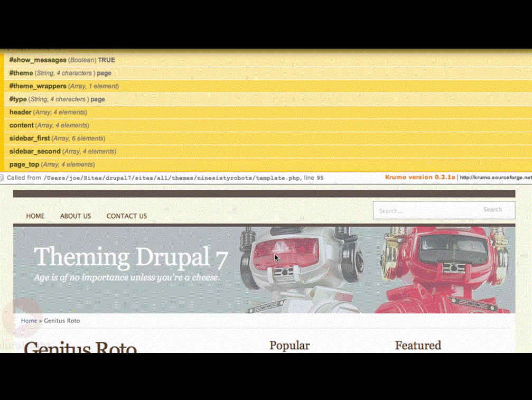Screen dimensions: 532x400
Task: Open the CONTACT US menu item
Action: [x=127, y=216]
